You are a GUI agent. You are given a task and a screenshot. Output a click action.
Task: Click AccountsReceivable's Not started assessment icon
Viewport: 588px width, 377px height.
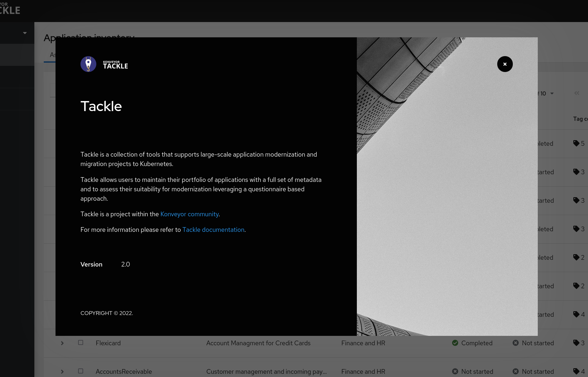click(x=455, y=371)
